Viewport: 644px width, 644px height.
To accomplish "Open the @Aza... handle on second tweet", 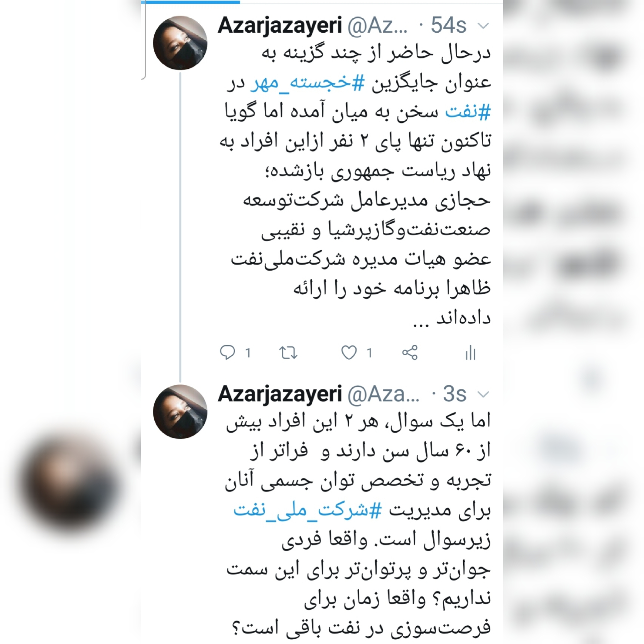I will [x=383, y=394].
